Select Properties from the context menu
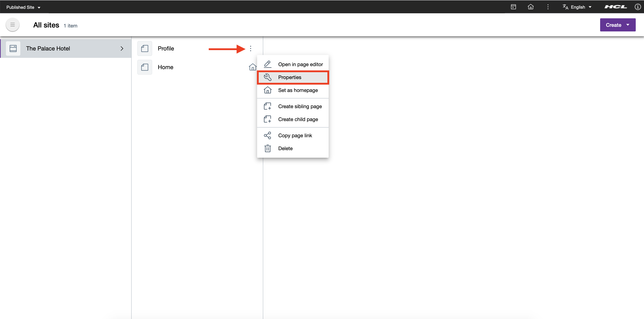The height and width of the screenshot is (319, 644). [289, 77]
